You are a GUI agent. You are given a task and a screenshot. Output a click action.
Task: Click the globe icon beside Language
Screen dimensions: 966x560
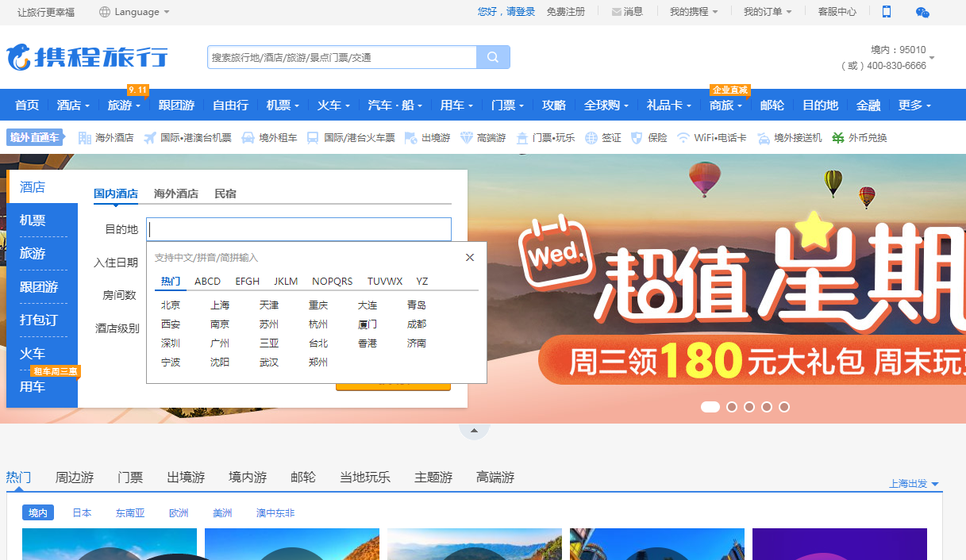[x=105, y=12]
